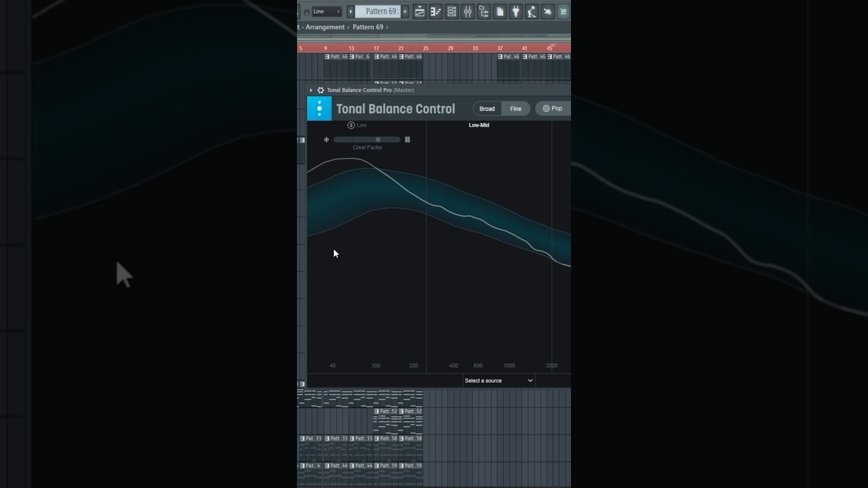Open the Line snap dropdown
This screenshot has height=488, width=868.
coord(326,12)
